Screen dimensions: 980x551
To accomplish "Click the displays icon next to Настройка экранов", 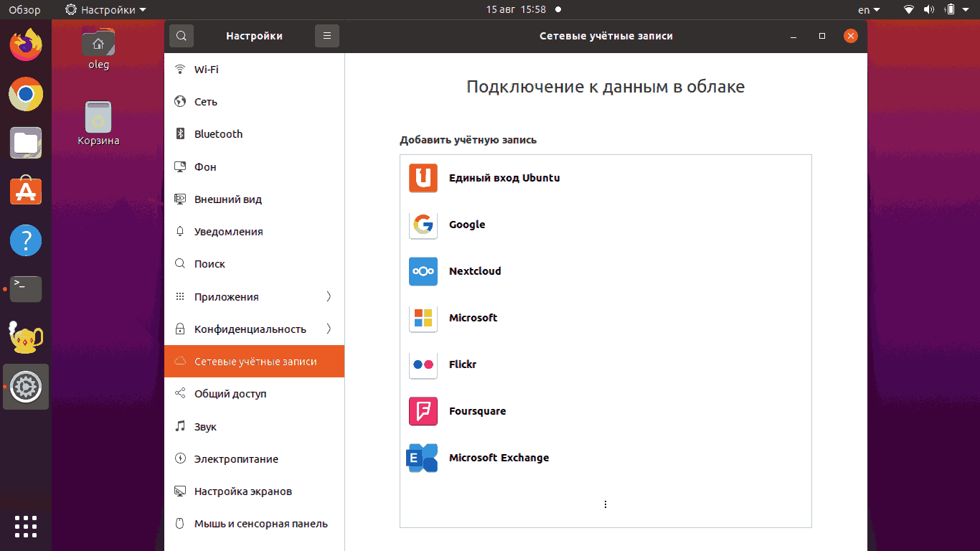I will coord(181,491).
